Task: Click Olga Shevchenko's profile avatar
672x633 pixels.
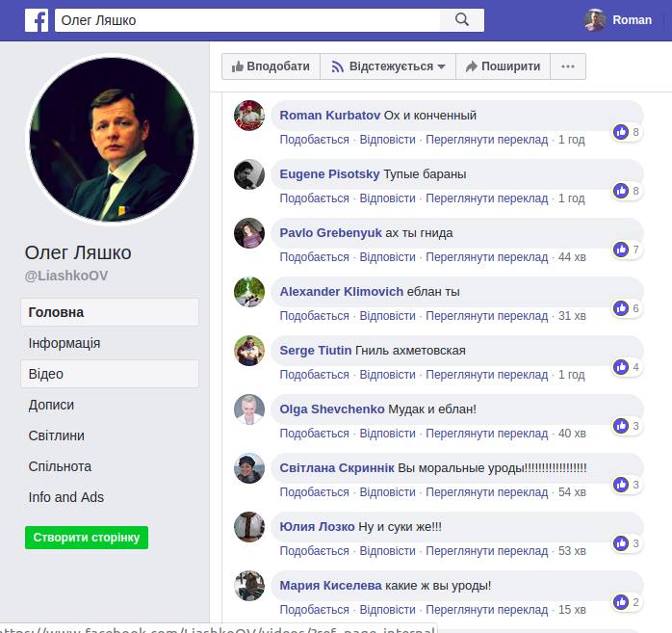Action: tap(249, 409)
